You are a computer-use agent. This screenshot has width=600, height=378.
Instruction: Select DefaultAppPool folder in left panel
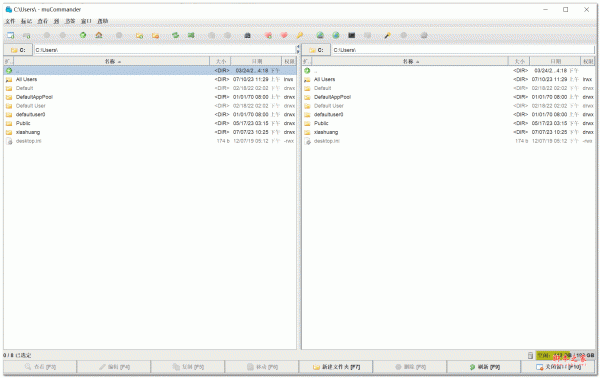(150, 97)
